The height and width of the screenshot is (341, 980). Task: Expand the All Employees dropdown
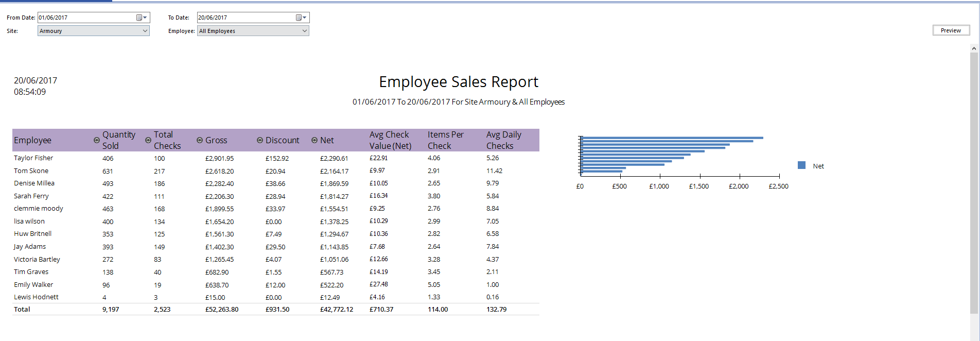pos(304,31)
